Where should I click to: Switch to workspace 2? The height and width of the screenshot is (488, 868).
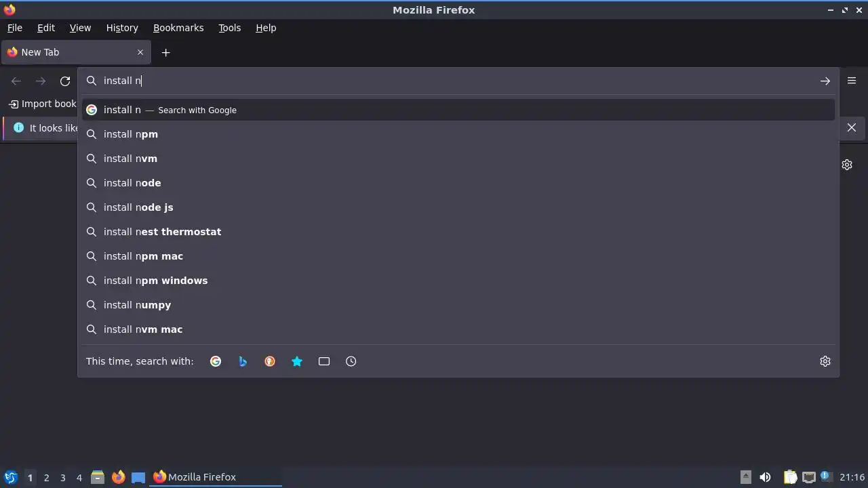[x=46, y=478]
